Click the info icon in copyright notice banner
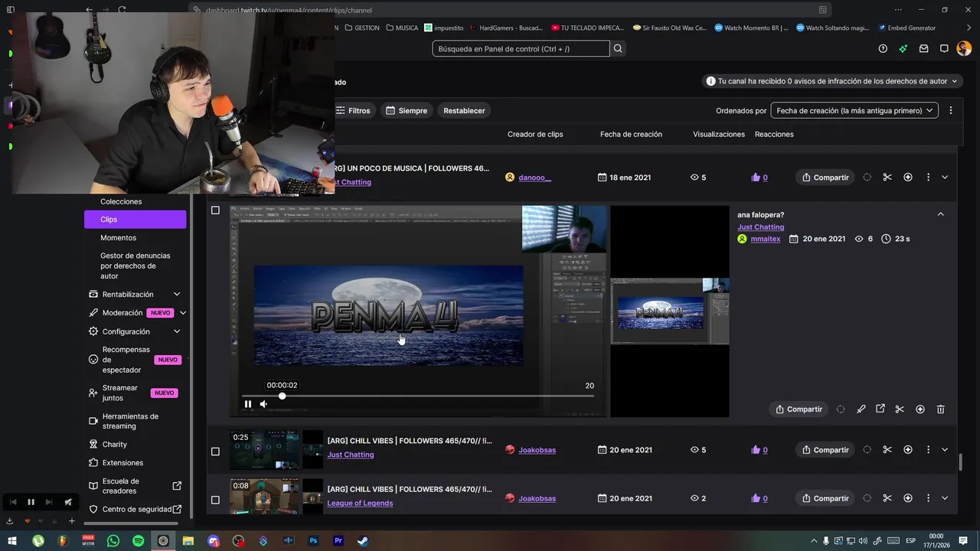Image resolution: width=980 pixels, height=551 pixels. click(710, 81)
